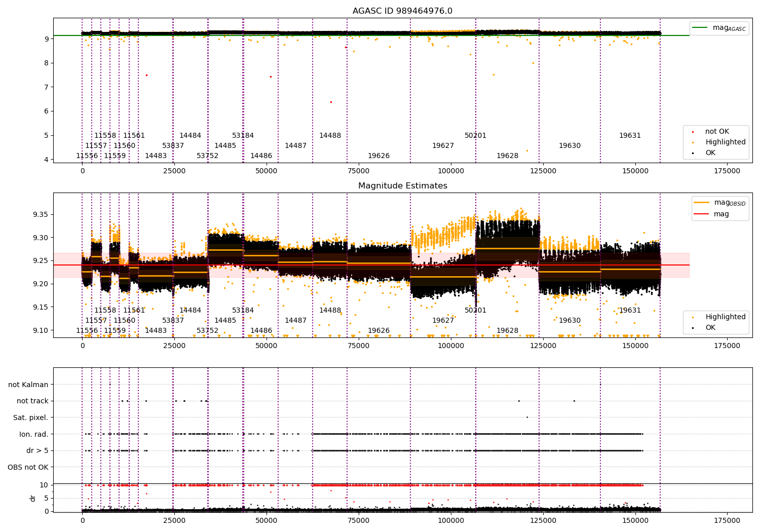
Task: Click OBSID label 14483 in top panel
Action: pyautogui.click(x=156, y=156)
